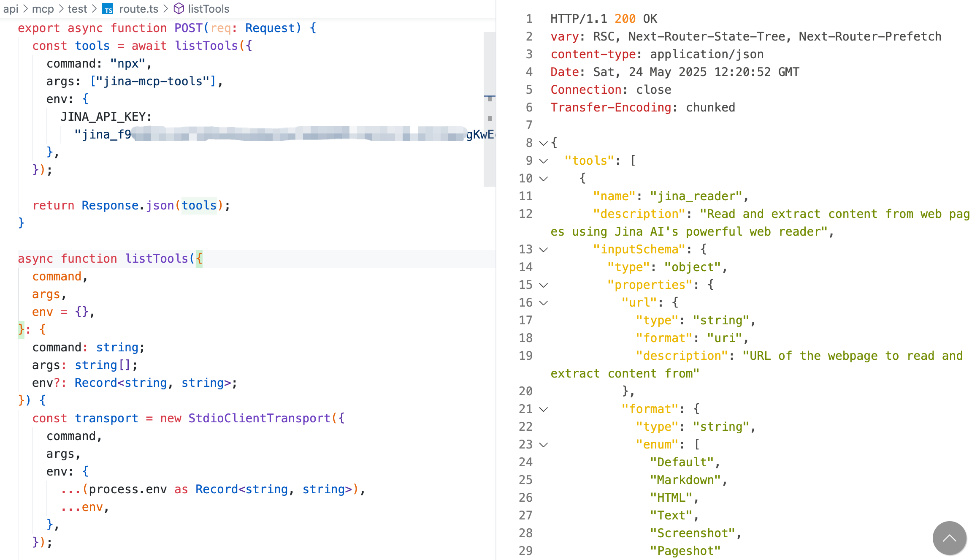Screen dimensions: 980x560
Task: Click the listTools symbol cube icon
Action: [179, 9]
